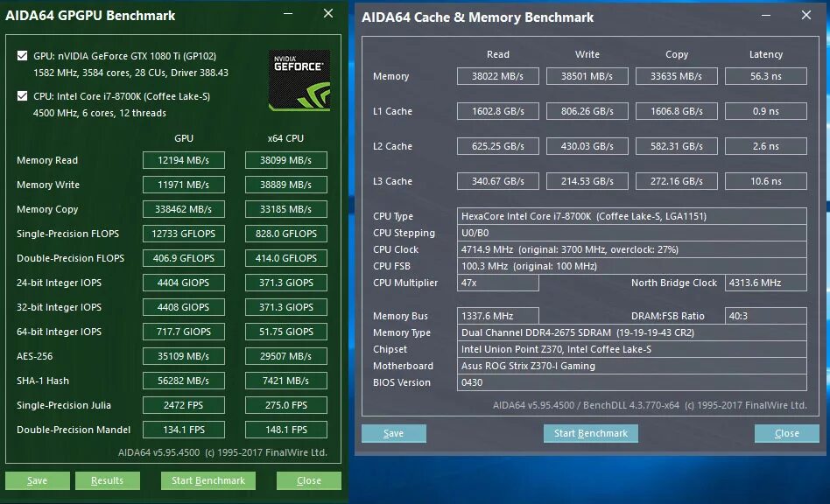The width and height of the screenshot is (830, 504).
Task: Start Benchmark in the Cache & Memory window
Action: click(x=591, y=433)
